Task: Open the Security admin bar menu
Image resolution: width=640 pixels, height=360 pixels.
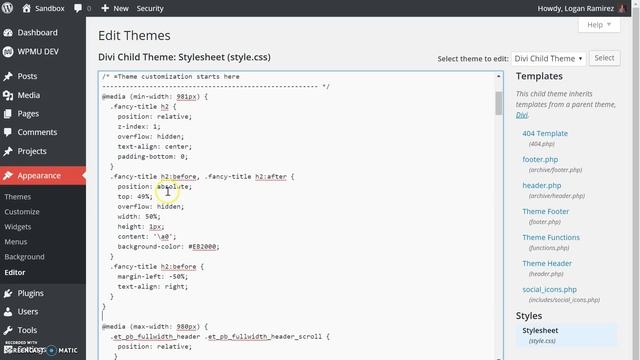Action: [150, 8]
